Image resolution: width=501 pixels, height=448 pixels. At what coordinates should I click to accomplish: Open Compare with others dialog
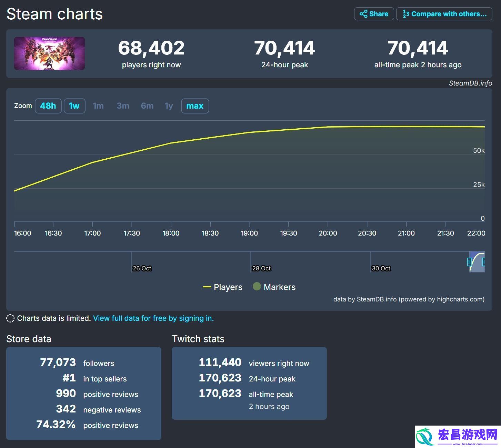click(x=444, y=14)
